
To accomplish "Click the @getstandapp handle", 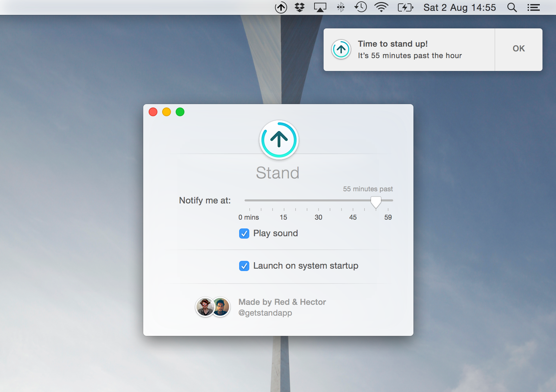I will (264, 313).
